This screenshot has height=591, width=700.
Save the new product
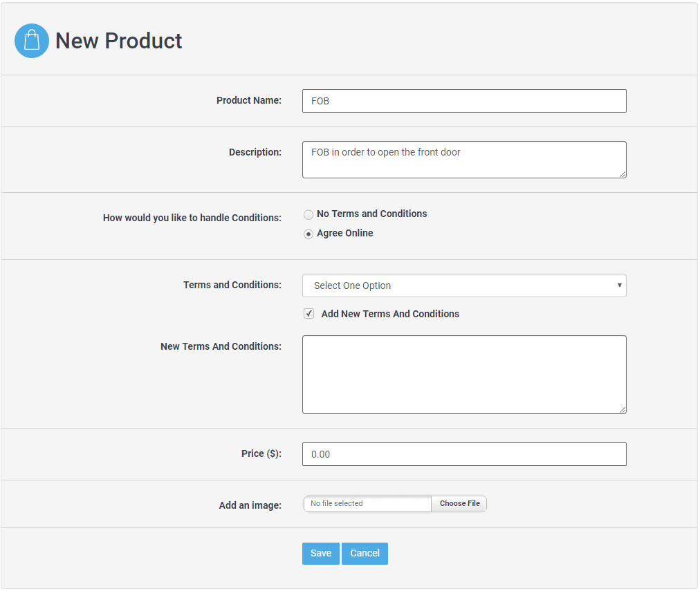320,553
